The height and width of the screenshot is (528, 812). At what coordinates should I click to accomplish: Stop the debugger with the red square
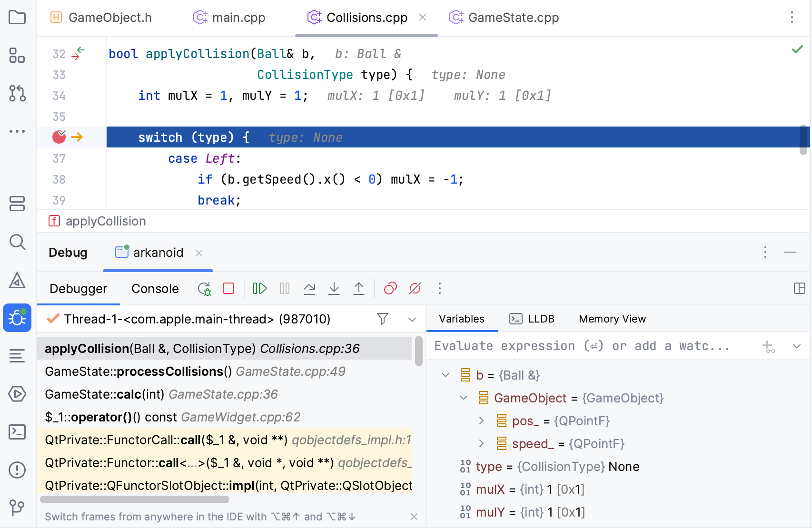click(228, 288)
